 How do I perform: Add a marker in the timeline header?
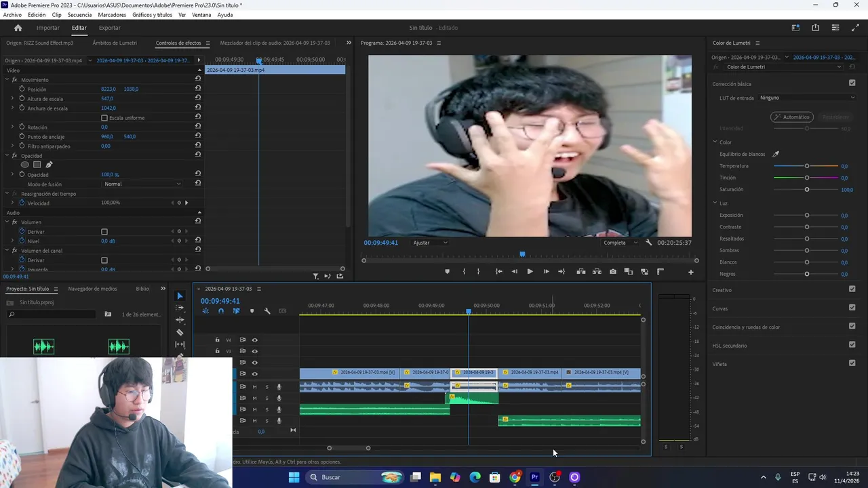(x=252, y=311)
